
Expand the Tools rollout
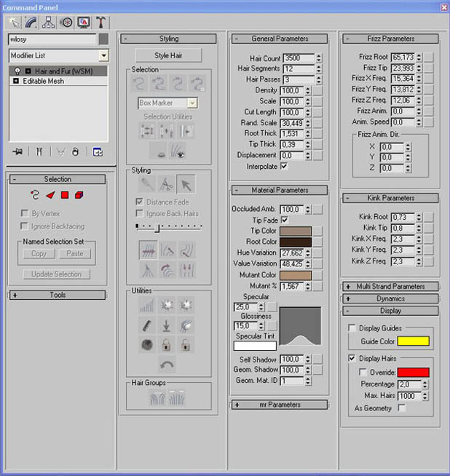[58, 295]
